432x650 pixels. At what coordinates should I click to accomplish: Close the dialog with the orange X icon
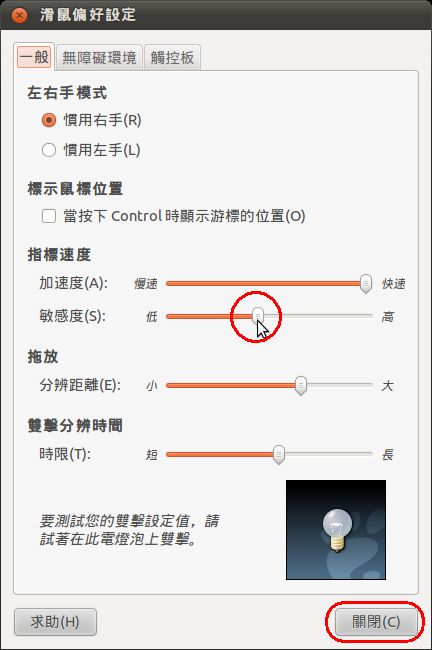click(19, 15)
